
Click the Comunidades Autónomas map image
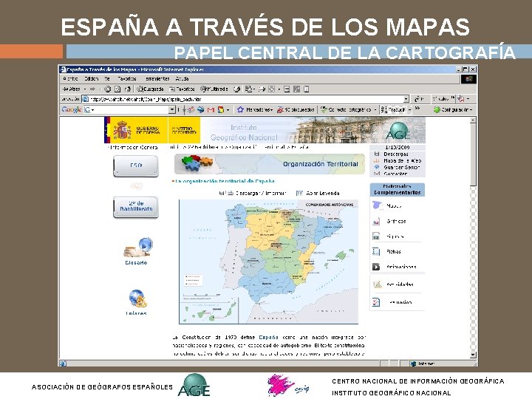268,262
